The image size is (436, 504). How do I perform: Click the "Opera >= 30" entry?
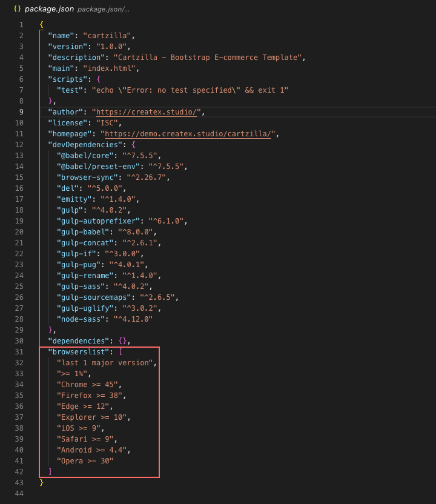tap(85, 461)
